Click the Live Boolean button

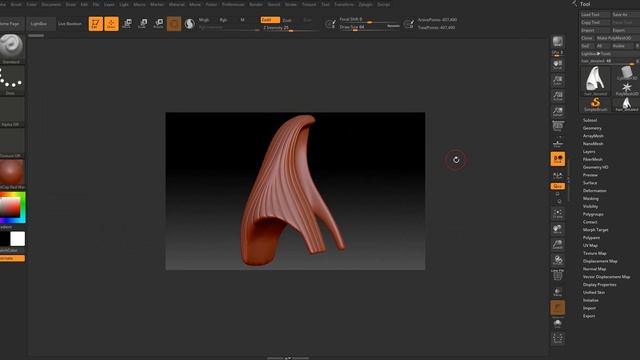[70, 24]
